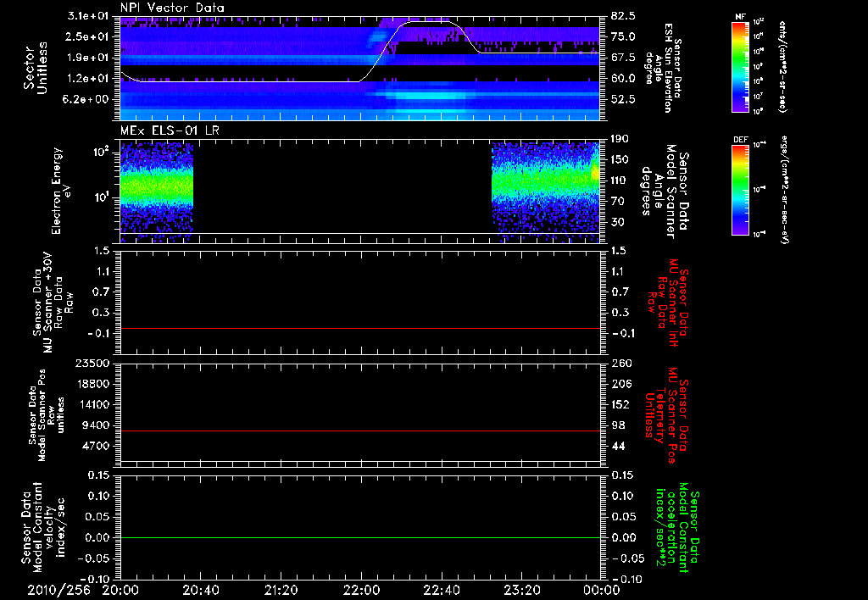This screenshot has height=600, width=868.
Task: Select the 'ESH Sun Elevation Angle' axis title
Action: (x=663, y=68)
